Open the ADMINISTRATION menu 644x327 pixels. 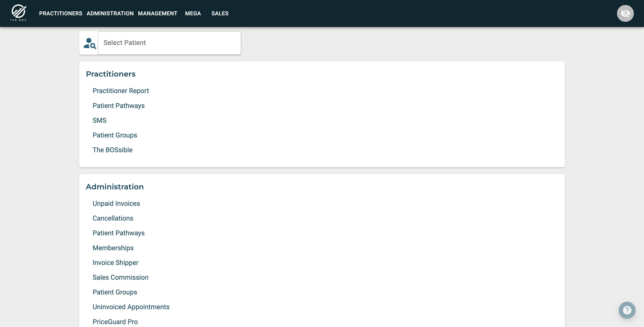coord(110,13)
